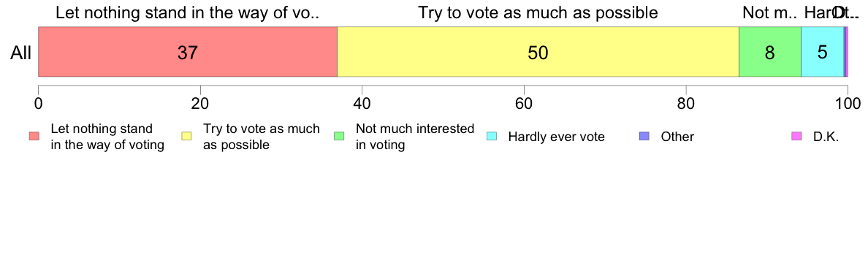The height and width of the screenshot is (269, 868).
Task: Click the magenta D.K. legend swatch
Action: coord(797,136)
